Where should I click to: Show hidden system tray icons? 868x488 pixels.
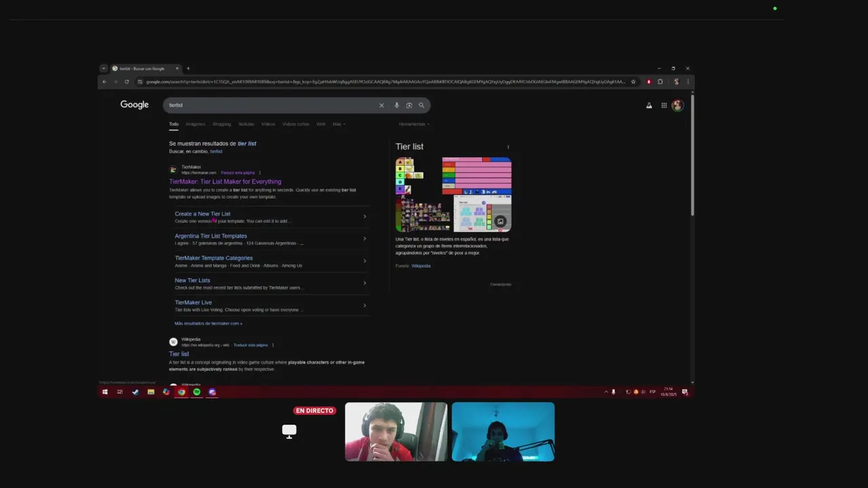click(x=606, y=392)
